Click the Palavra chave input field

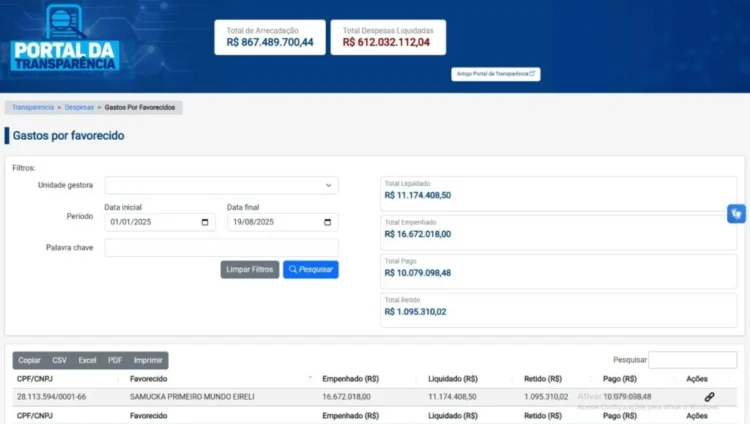221,247
